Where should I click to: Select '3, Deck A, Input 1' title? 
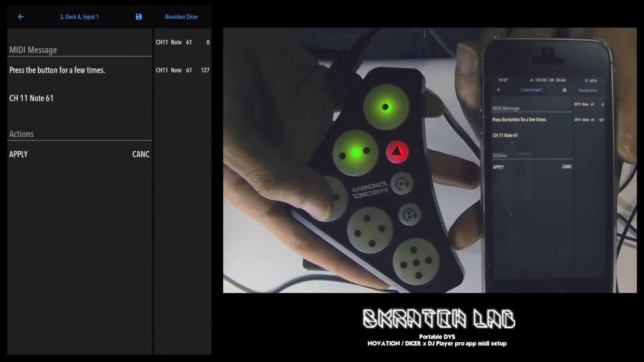(79, 17)
